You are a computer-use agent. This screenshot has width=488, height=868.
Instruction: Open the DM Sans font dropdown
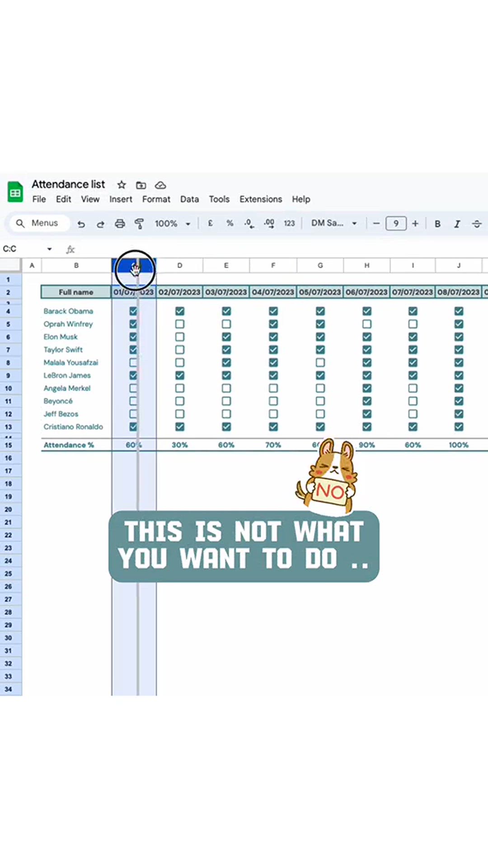click(334, 223)
